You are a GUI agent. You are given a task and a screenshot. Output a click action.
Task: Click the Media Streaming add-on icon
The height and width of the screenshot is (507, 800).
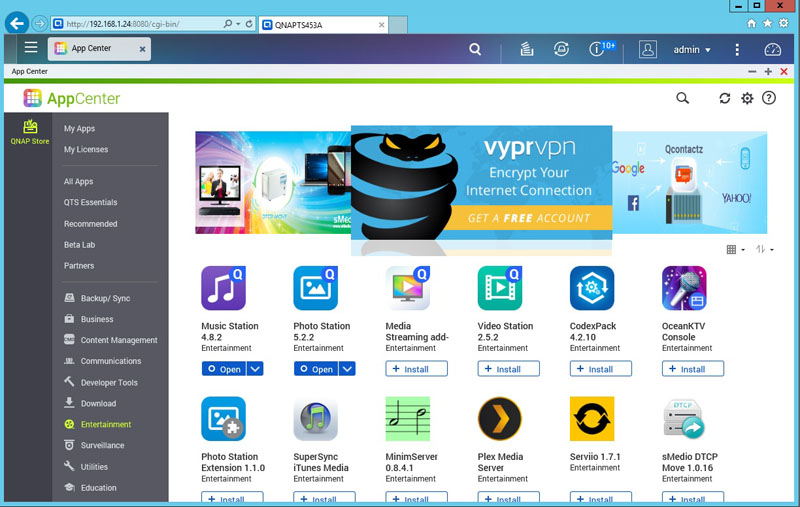(x=408, y=288)
